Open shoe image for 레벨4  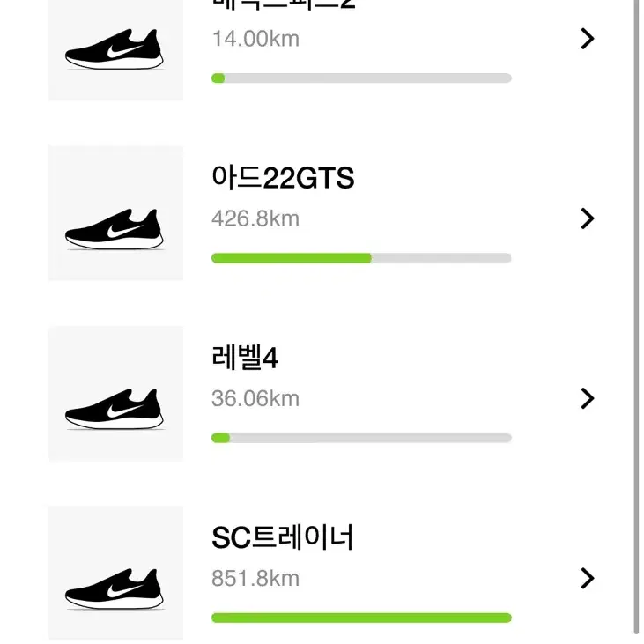click(x=115, y=394)
